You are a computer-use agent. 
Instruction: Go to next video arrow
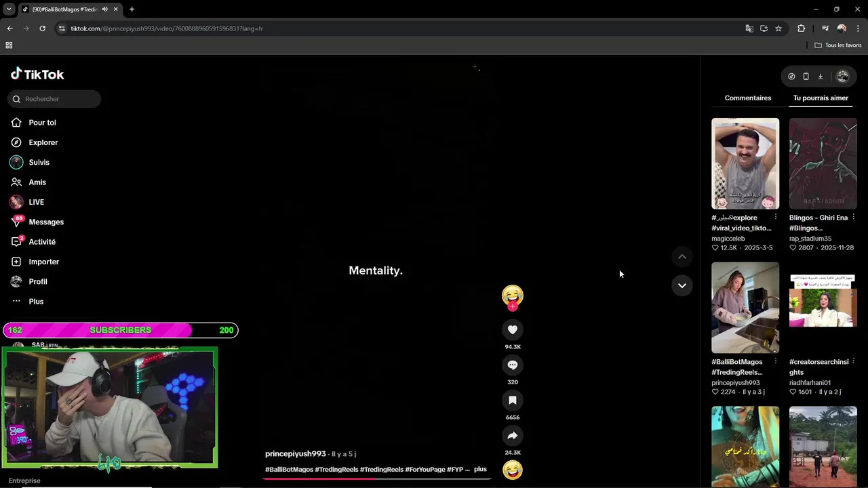(x=682, y=285)
